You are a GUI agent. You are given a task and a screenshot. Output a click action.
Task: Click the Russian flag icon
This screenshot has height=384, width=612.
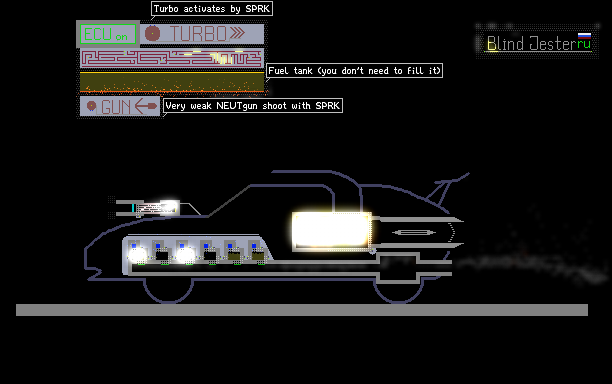[584, 36]
